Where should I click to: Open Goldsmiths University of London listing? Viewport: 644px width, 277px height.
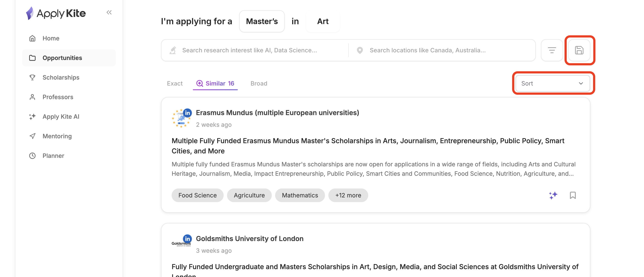tap(250, 239)
